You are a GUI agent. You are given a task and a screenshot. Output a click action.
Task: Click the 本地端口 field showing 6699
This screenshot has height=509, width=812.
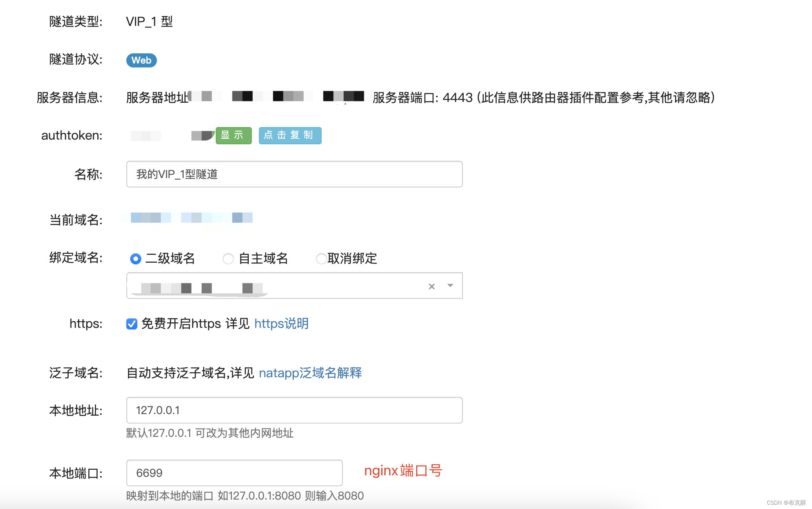click(234, 473)
